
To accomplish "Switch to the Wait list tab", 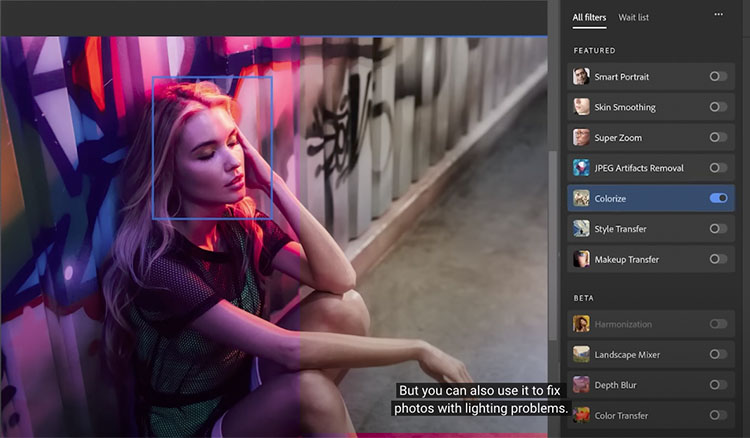I will coord(633,18).
